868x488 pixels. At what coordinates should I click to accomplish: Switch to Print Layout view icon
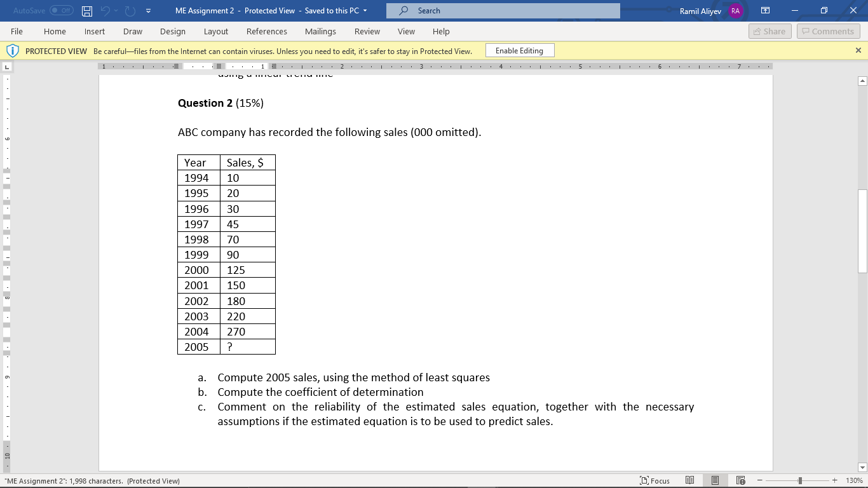click(715, 481)
